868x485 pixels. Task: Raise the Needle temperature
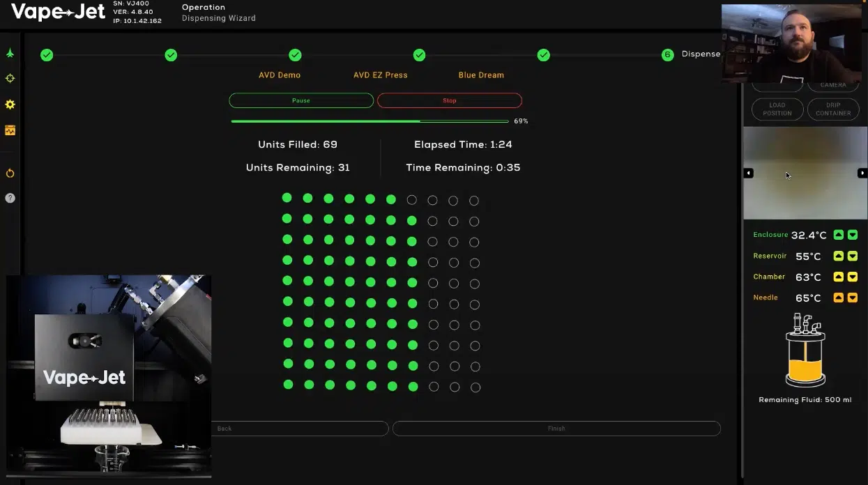(x=839, y=298)
